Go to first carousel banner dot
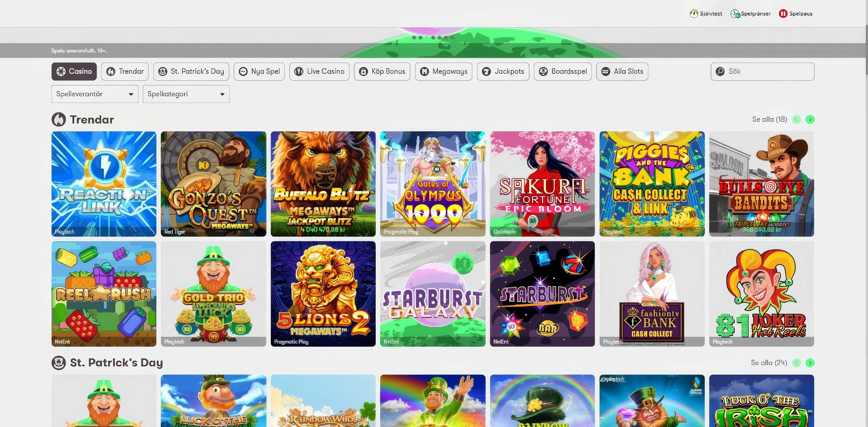The height and width of the screenshot is (427, 868). click(414, 37)
